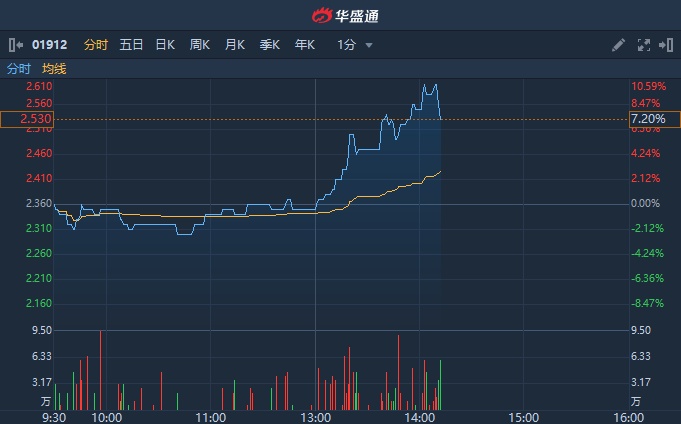Click the 2.530 current price label
Image resolution: width=681 pixels, height=424 pixels.
tap(28, 119)
